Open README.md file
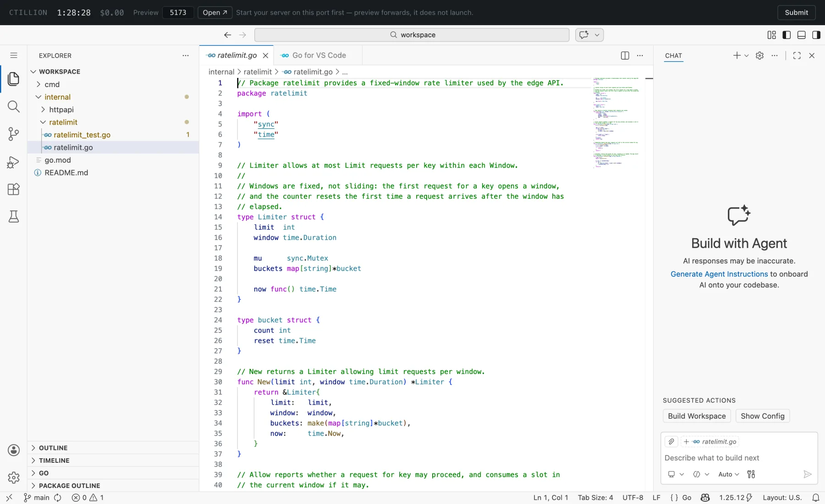825x504 pixels. [113, 173]
